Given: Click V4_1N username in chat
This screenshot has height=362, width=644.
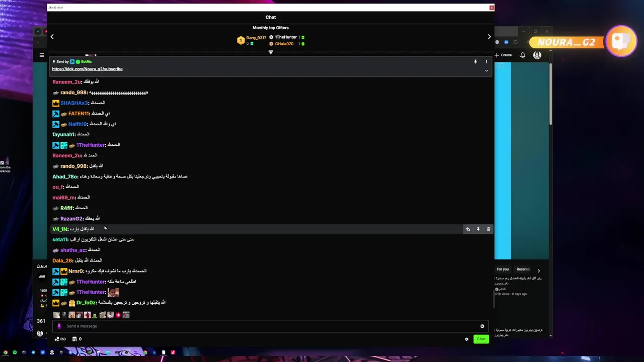Looking at the screenshot, I should tap(60, 229).
